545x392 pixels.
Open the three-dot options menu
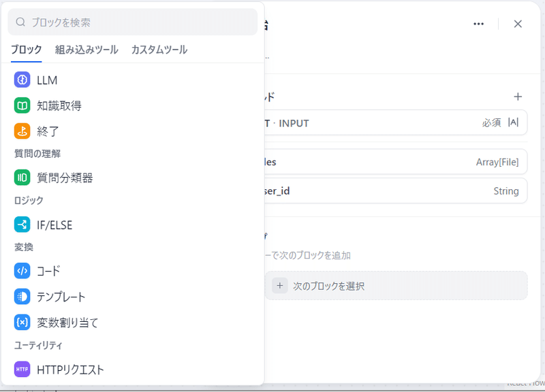pyautogui.click(x=478, y=24)
